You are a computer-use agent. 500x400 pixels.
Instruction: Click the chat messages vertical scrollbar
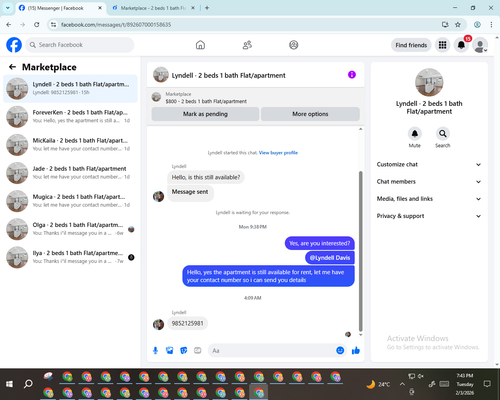click(x=360, y=252)
